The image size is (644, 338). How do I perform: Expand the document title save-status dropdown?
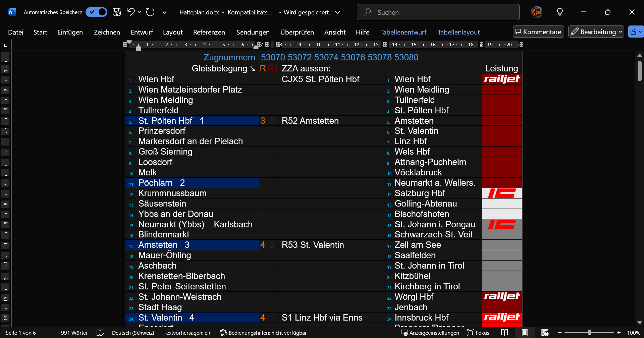click(x=338, y=12)
